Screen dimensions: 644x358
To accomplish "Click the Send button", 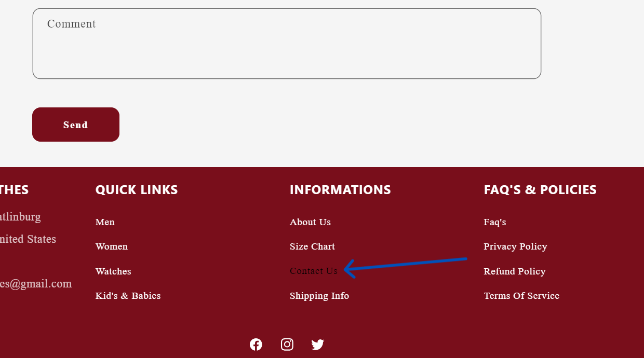I will 76,125.
